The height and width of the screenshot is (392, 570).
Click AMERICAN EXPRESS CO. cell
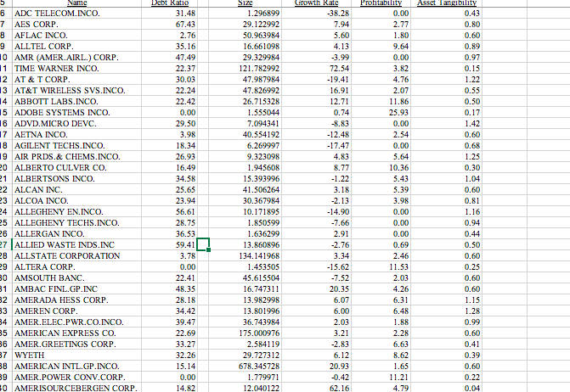coord(77,333)
